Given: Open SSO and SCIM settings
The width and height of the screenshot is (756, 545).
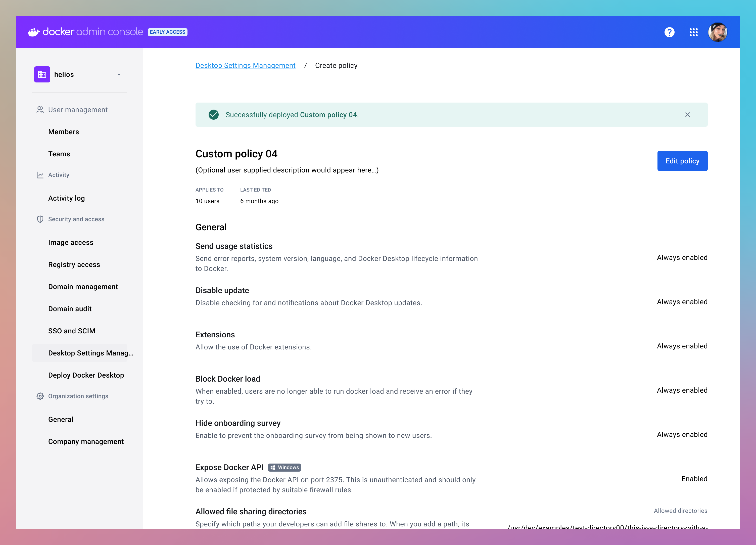Looking at the screenshot, I should pyautogui.click(x=72, y=331).
